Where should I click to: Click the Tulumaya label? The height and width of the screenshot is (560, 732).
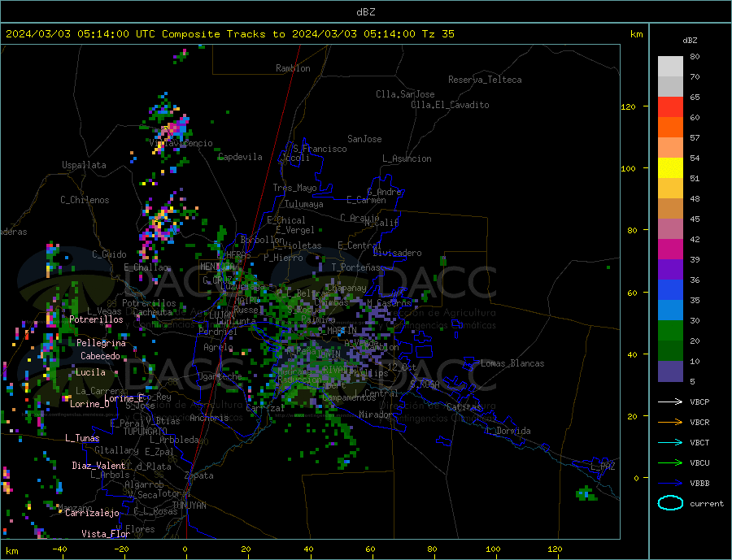[x=304, y=204]
